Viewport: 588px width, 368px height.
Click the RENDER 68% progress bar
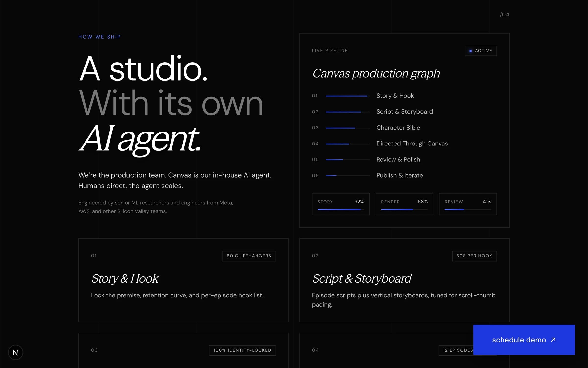pyautogui.click(x=404, y=210)
